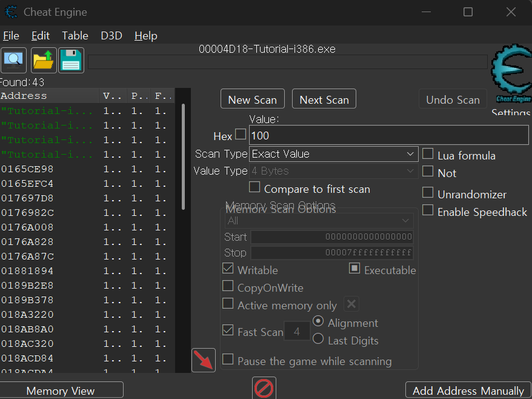This screenshot has height=399, width=532.
Task: Open the Scan Type dropdown
Action: click(334, 154)
